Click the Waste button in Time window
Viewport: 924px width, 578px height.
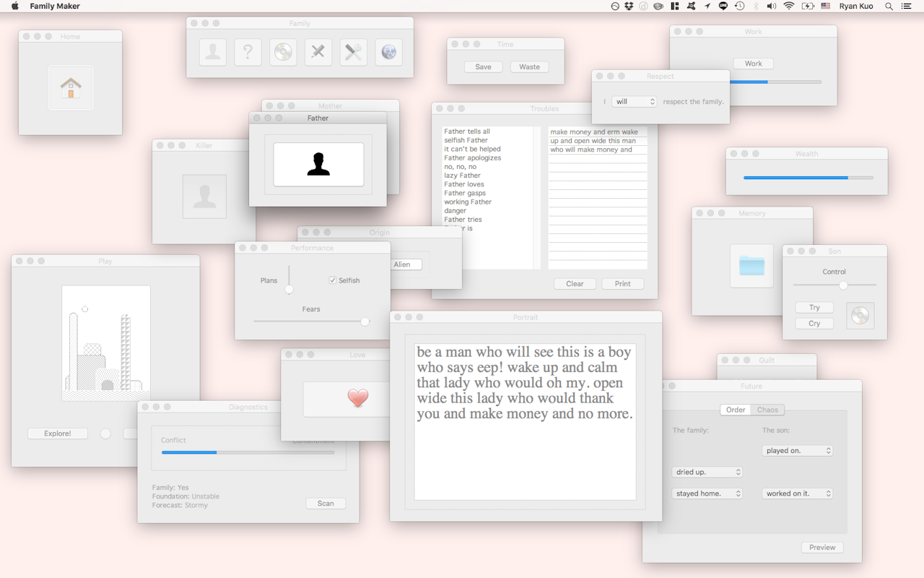pos(529,66)
